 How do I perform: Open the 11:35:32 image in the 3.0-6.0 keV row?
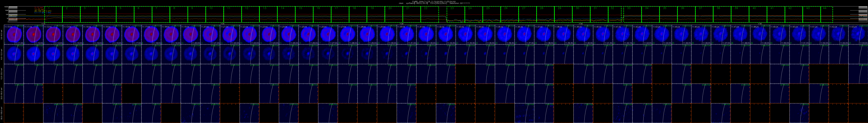point(505,34)
